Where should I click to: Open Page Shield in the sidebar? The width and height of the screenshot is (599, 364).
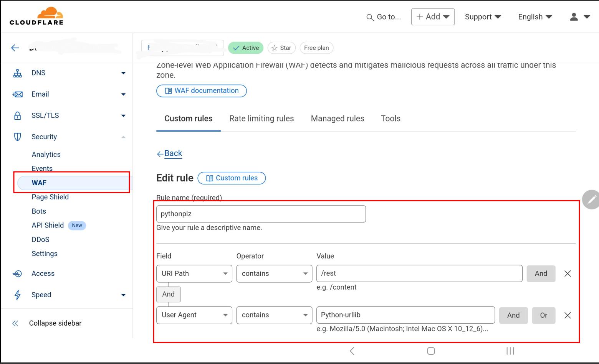tap(50, 197)
